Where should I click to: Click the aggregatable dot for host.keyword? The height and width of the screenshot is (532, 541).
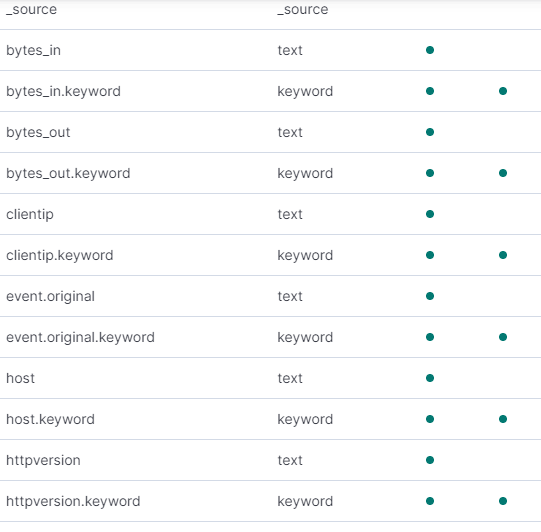[503, 419]
